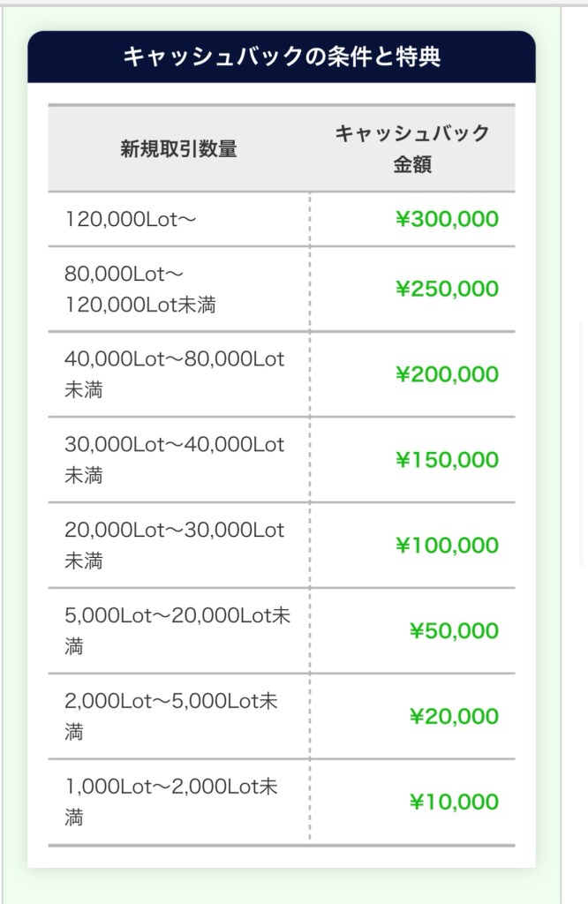Select the ¥50,000 cashback amount
The height and width of the screenshot is (904, 588).
(x=454, y=631)
